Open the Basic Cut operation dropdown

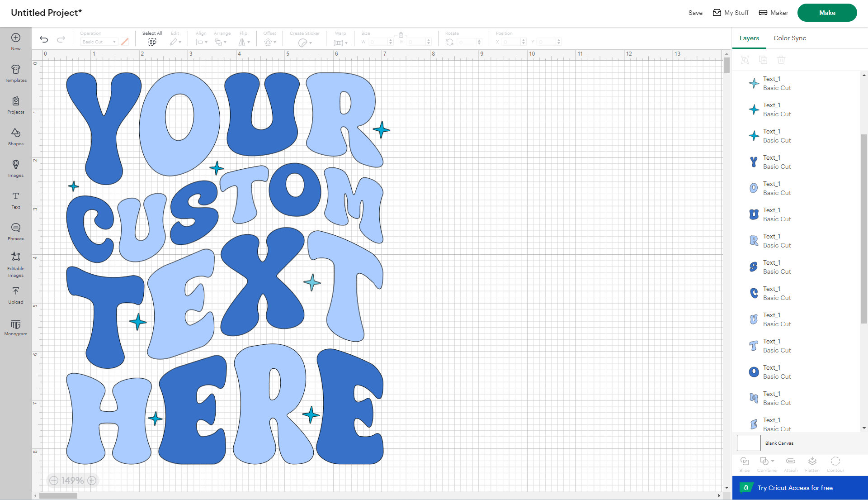pos(98,42)
